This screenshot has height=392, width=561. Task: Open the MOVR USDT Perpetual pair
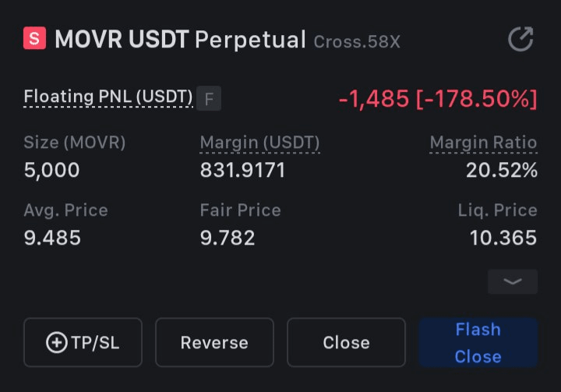pos(180,39)
